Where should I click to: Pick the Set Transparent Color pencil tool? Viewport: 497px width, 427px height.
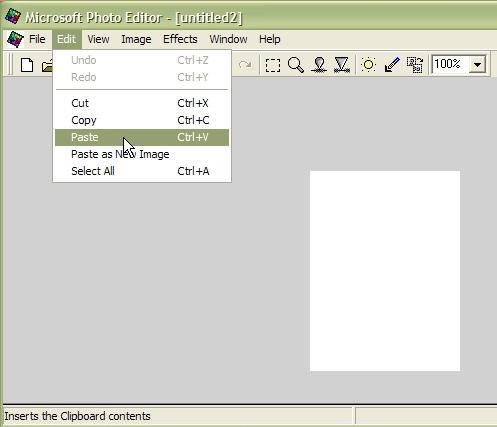coord(392,65)
